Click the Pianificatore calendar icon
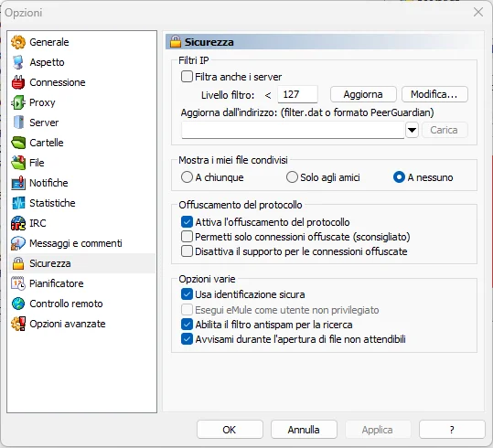This screenshot has height=448, width=493. click(18, 283)
